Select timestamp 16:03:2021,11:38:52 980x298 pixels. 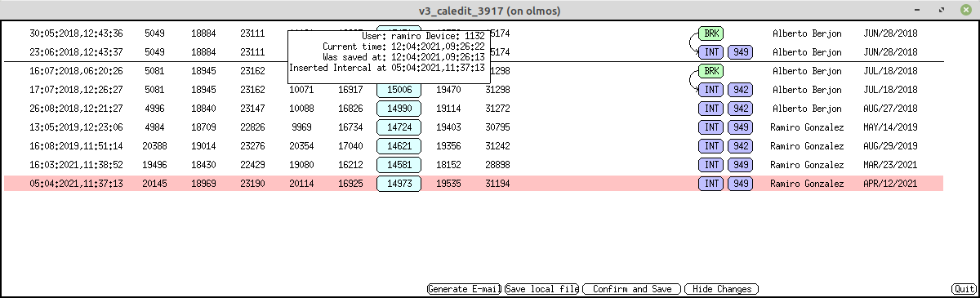(x=76, y=165)
